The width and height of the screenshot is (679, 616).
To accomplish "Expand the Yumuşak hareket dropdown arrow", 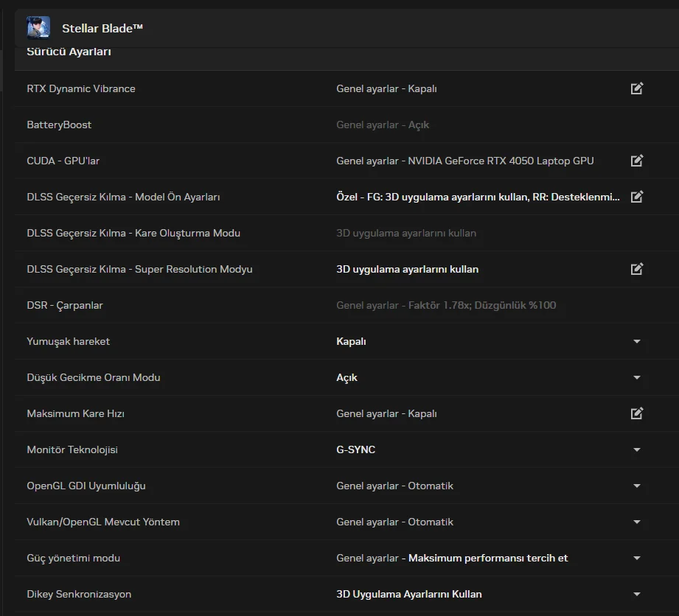I will [637, 342].
